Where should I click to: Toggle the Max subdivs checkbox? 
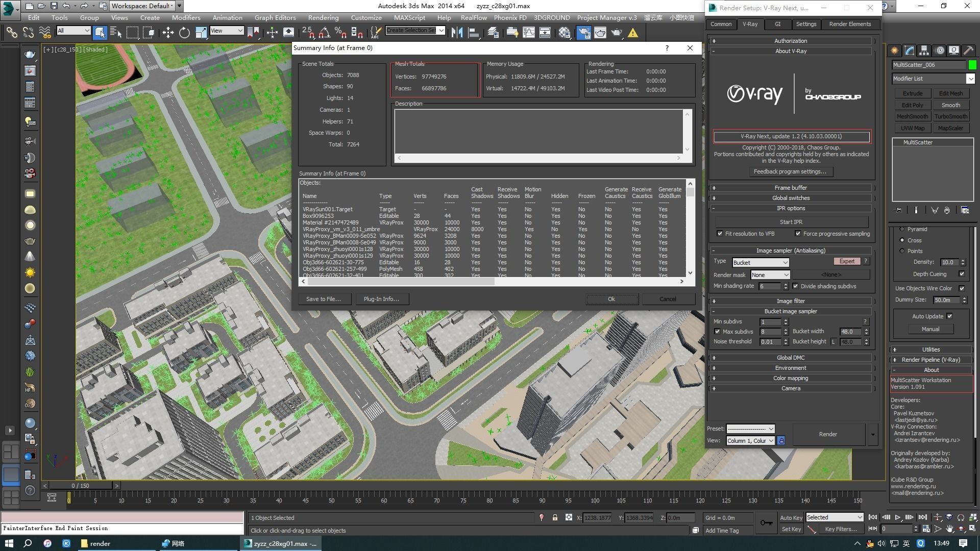pyautogui.click(x=718, y=332)
